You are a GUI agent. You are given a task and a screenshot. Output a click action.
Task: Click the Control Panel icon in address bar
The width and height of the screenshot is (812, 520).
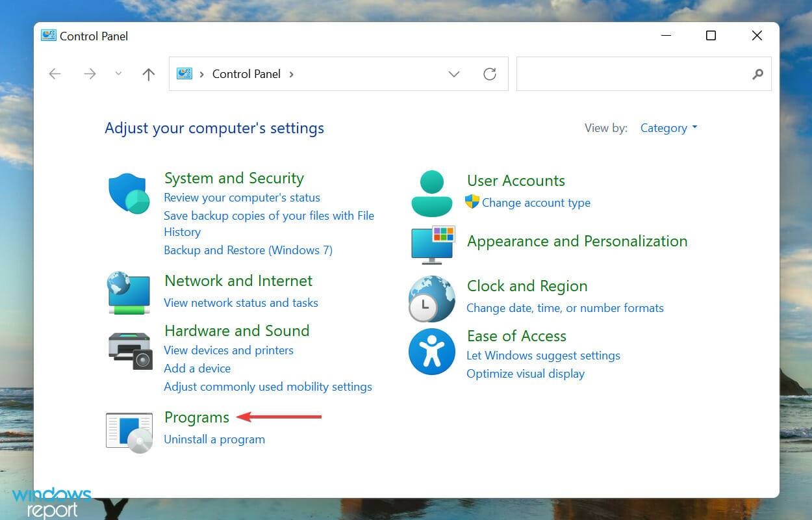coord(185,73)
